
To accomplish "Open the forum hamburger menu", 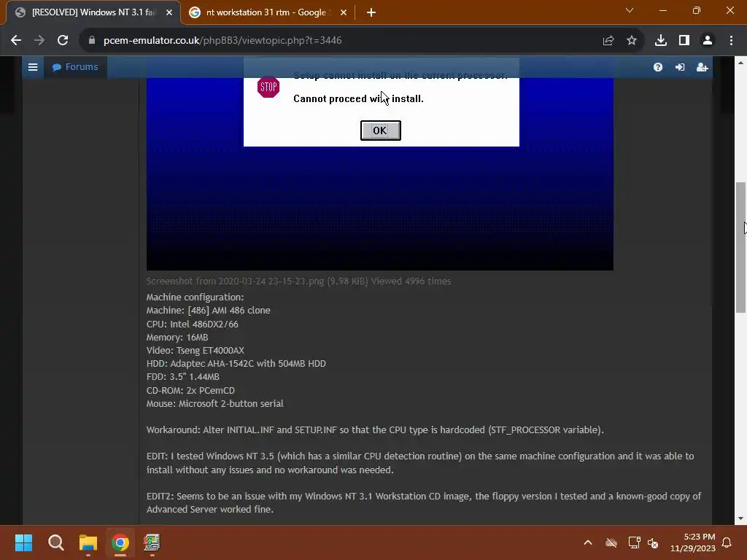I will click(x=33, y=67).
